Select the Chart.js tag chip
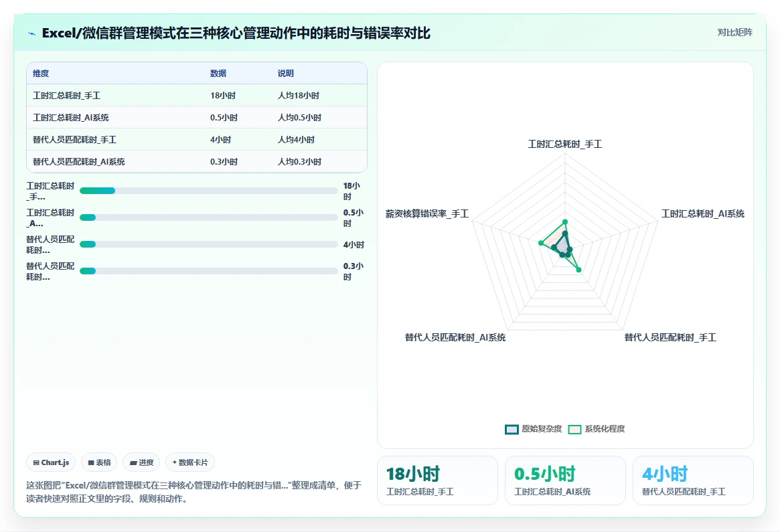This screenshot has width=780, height=532. click(x=51, y=462)
